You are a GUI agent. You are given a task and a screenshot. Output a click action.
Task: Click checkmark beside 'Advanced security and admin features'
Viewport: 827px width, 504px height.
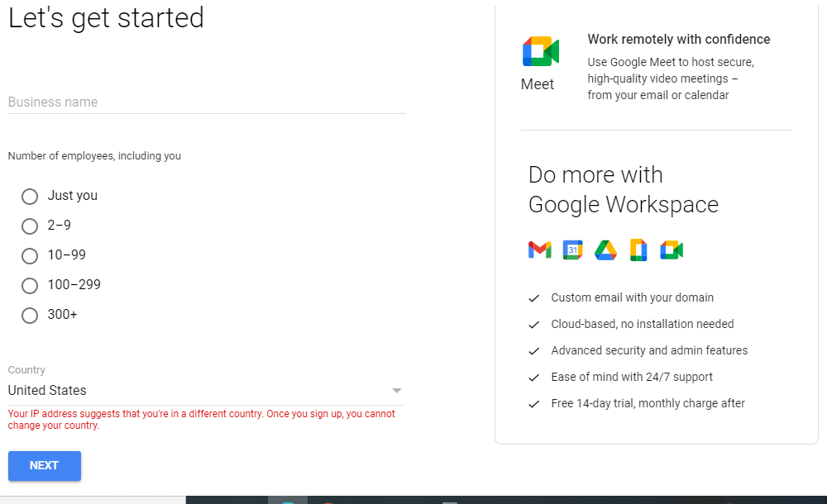click(533, 351)
